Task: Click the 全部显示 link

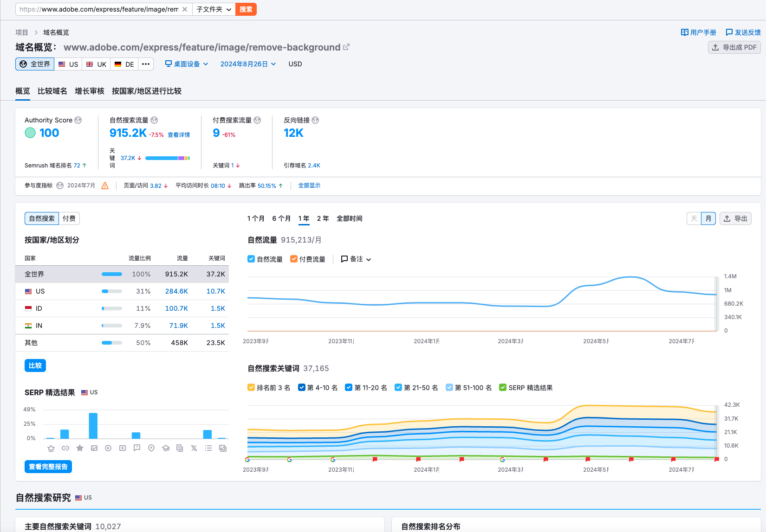Action: pyautogui.click(x=309, y=186)
